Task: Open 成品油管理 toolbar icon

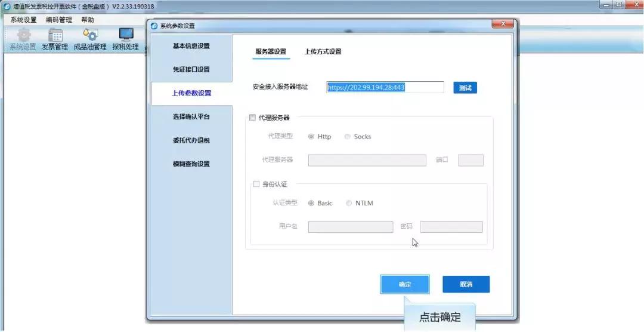Action: pyautogui.click(x=90, y=39)
